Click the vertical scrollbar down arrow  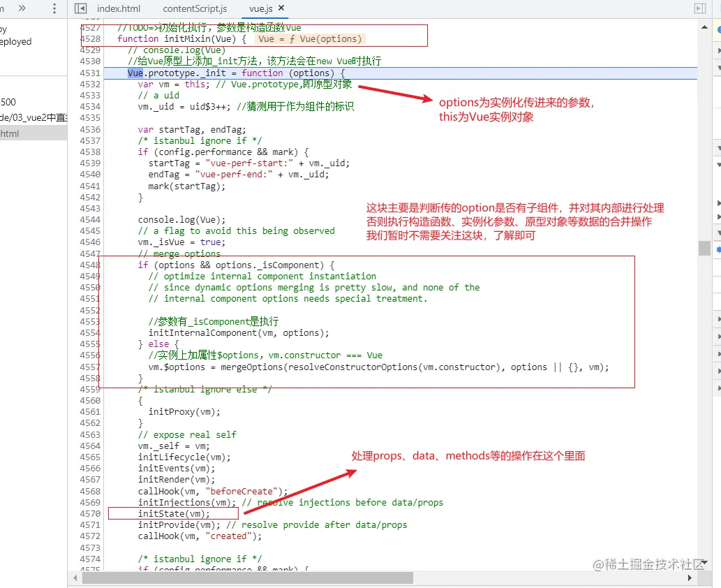[x=704, y=562]
